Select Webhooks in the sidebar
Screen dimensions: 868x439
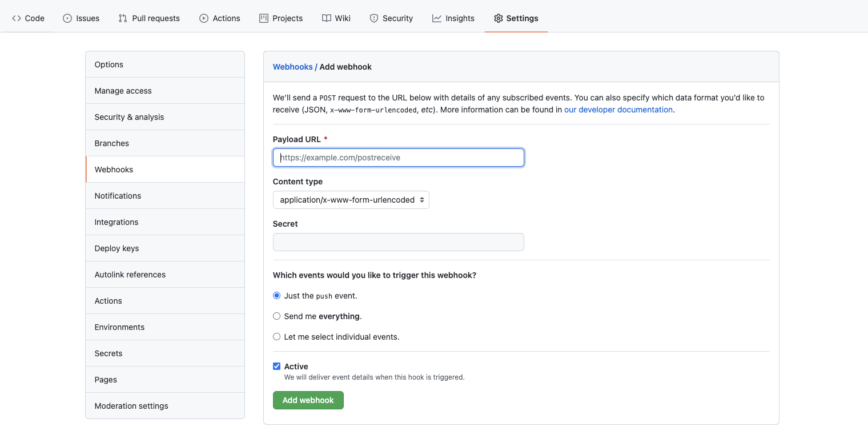coord(165,170)
